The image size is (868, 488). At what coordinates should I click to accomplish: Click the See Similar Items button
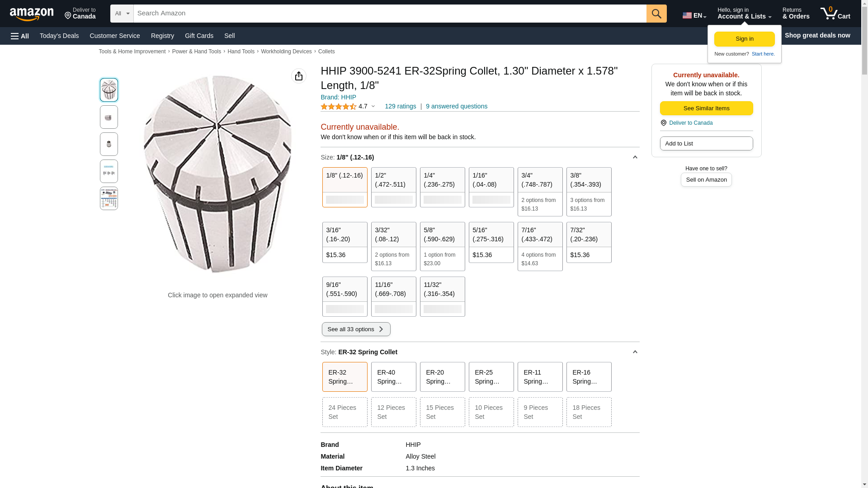point(706,108)
